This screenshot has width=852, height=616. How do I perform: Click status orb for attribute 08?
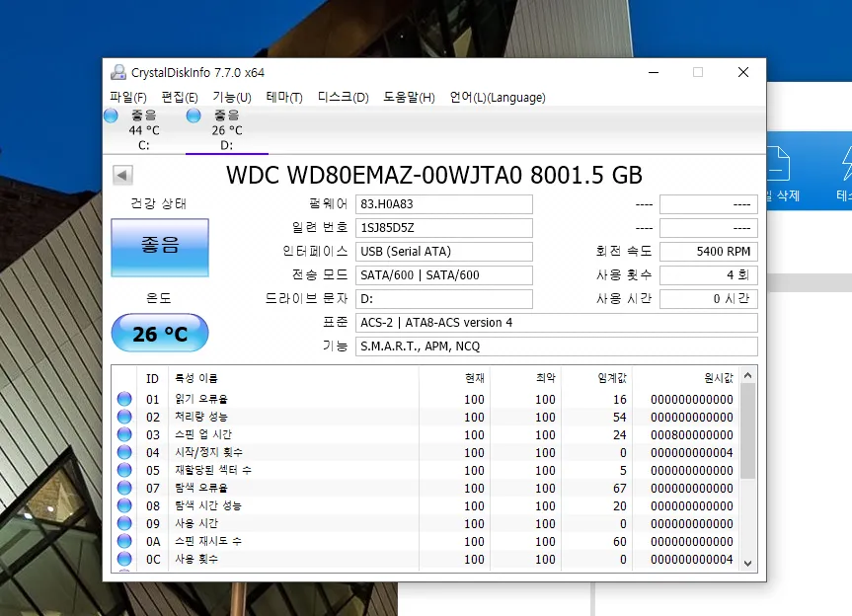(x=124, y=505)
